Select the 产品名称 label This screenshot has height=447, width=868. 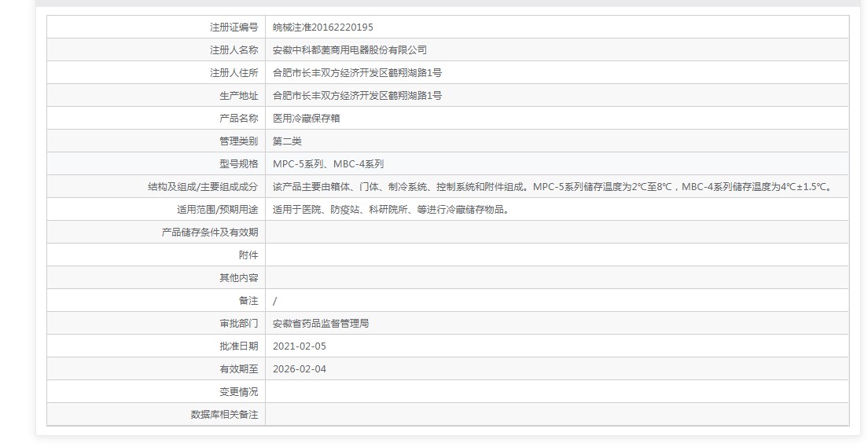(x=238, y=119)
